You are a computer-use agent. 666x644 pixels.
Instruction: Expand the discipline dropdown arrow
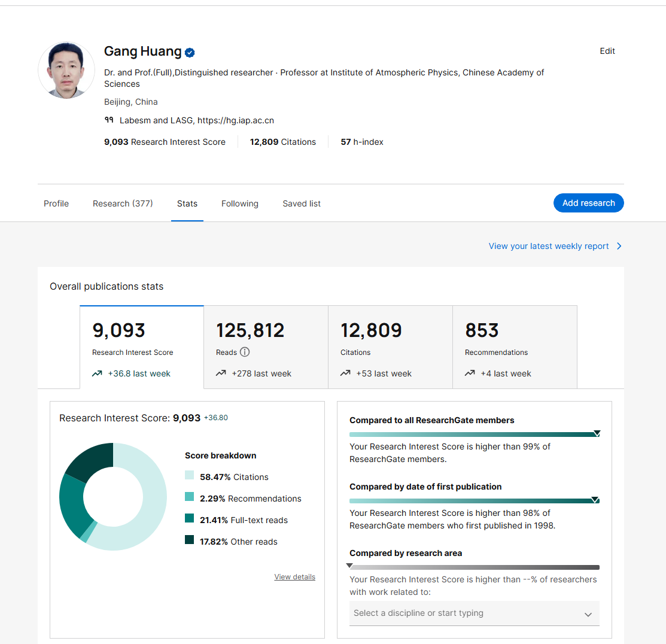[588, 614]
